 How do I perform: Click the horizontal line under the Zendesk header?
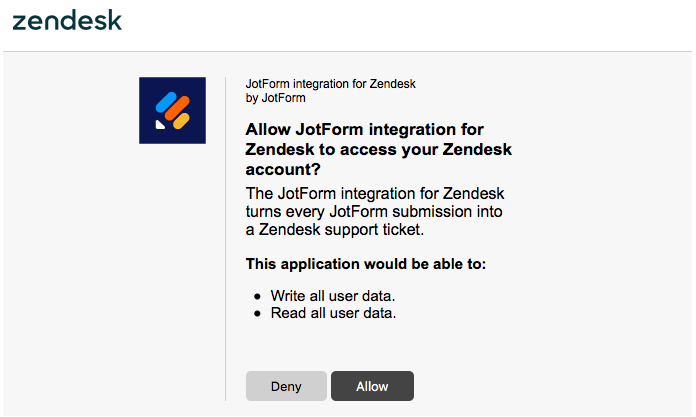(x=348, y=51)
